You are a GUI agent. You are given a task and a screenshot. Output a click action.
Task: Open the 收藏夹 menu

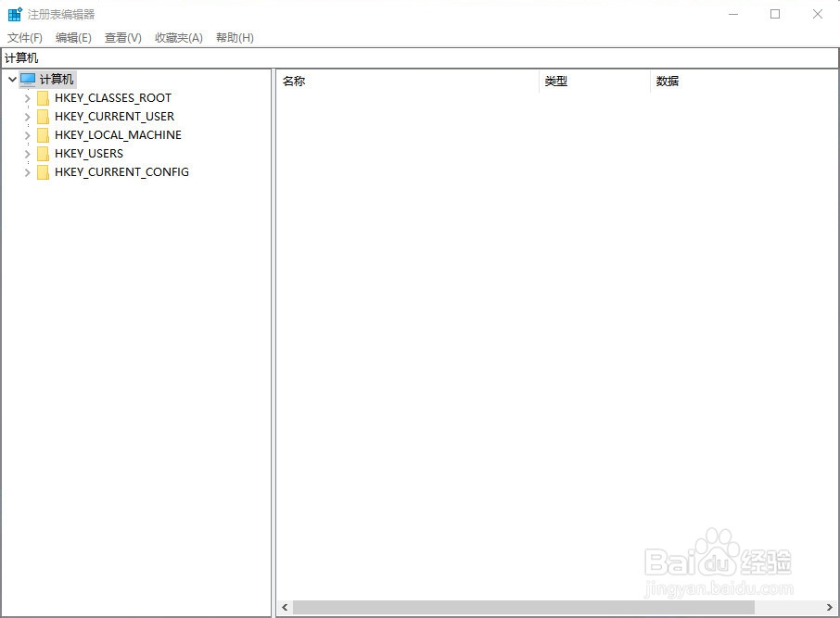(x=177, y=37)
